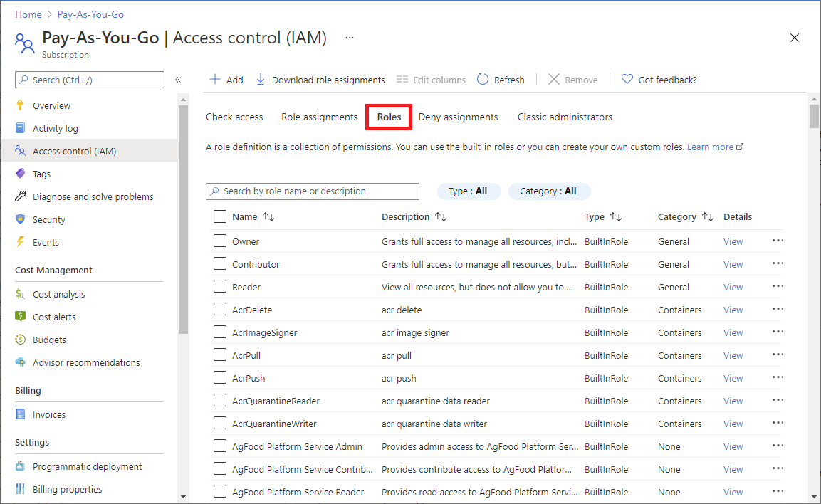Click inside the role search field
The height and width of the screenshot is (504, 821).
[x=312, y=191]
